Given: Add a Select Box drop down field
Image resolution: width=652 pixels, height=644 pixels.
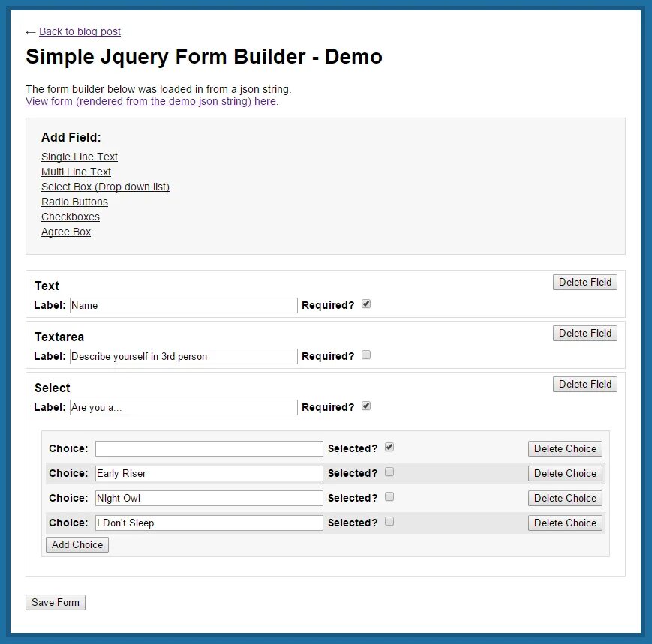Looking at the screenshot, I should 105,187.
